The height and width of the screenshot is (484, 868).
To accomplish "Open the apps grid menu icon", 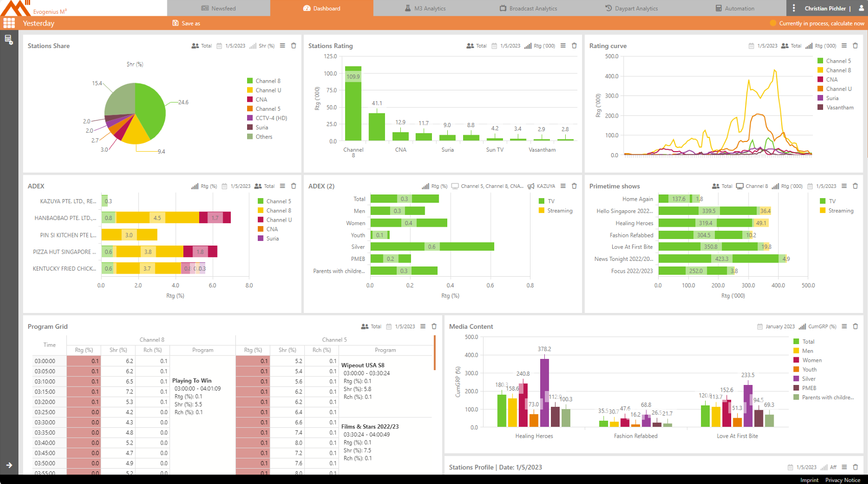I will [x=9, y=23].
